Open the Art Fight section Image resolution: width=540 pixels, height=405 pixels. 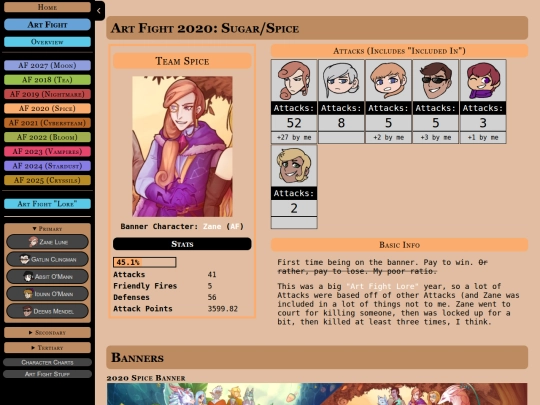pos(48,24)
